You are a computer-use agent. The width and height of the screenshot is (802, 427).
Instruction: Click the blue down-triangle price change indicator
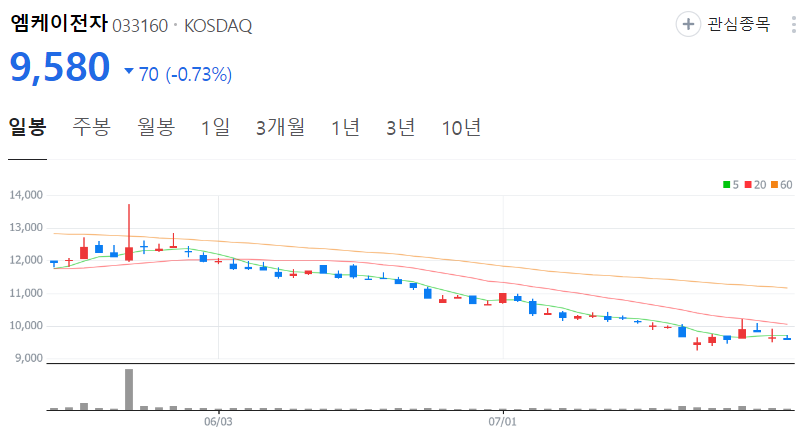(x=129, y=71)
